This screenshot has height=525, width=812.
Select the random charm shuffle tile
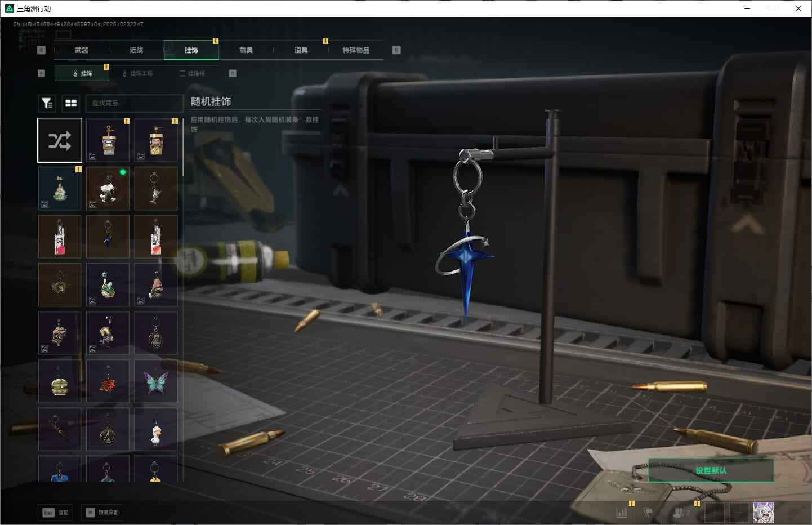pos(60,140)
